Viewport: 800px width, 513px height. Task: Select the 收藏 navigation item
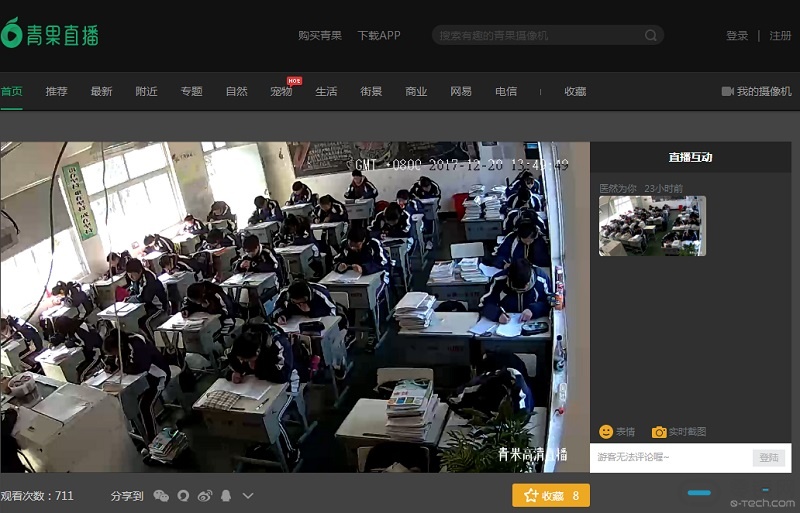575,91
